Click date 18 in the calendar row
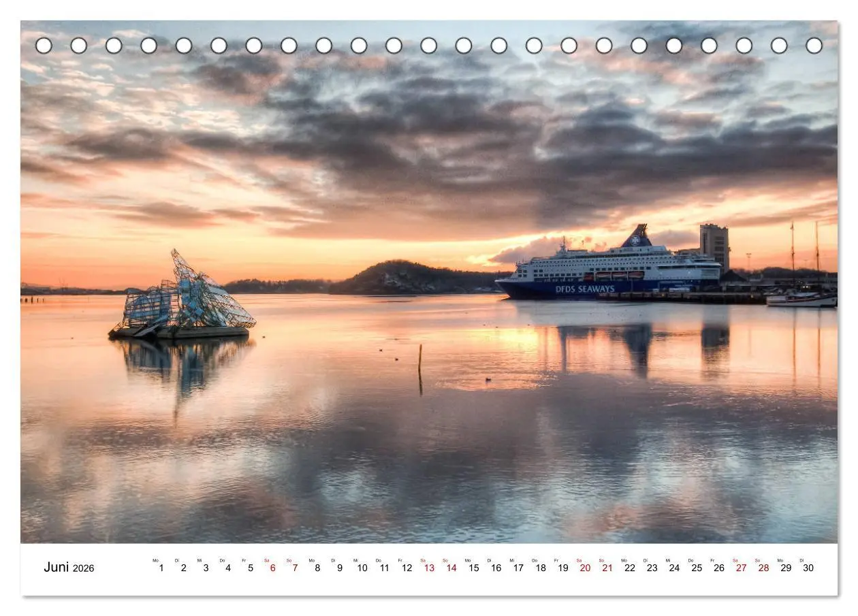 [x=541, y=568]
